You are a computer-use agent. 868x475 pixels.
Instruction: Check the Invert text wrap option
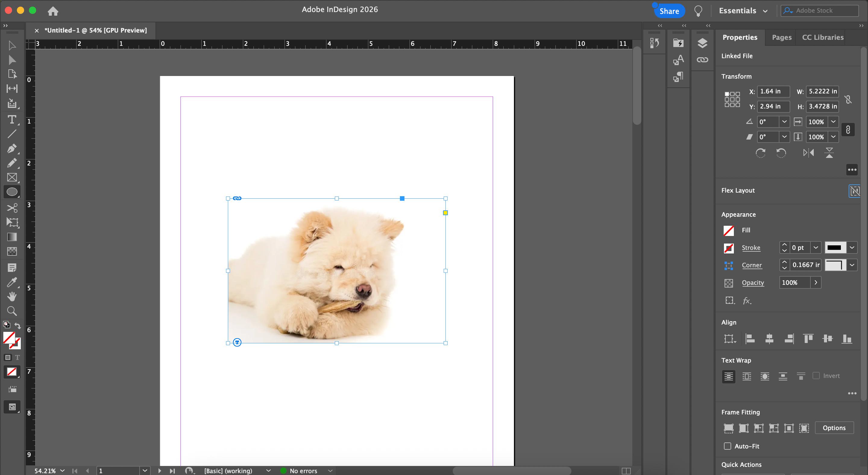816,376
